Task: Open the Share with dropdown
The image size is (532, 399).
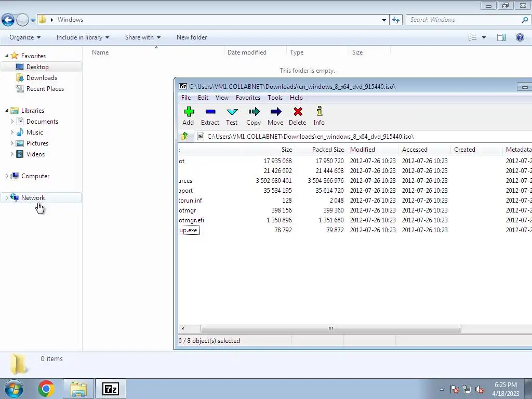Action: 142,37
